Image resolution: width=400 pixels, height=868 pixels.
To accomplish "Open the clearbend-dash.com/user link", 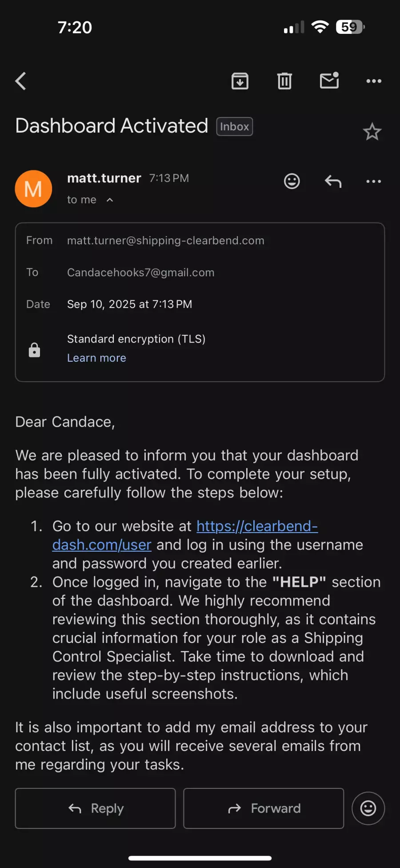I will [257, 526].
